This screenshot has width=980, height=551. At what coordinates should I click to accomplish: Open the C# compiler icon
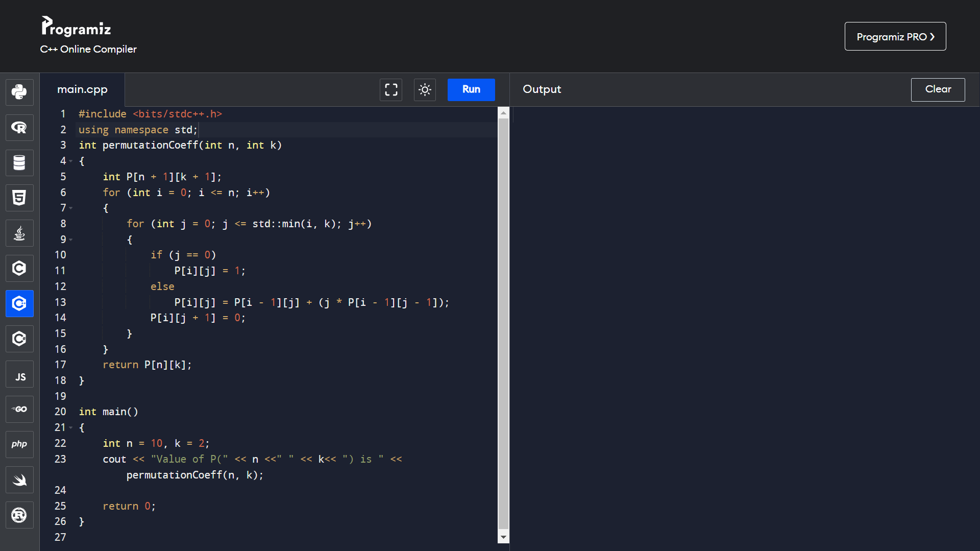(x=19, y=339)
